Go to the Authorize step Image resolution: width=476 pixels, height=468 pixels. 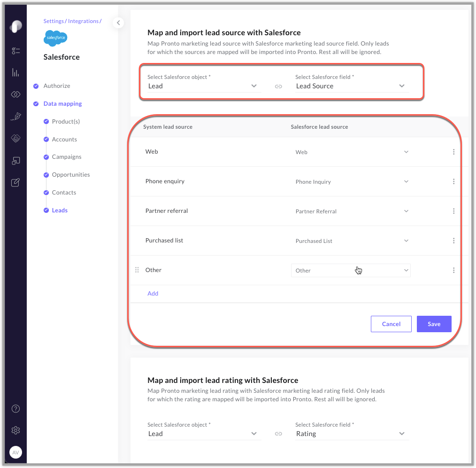pyautogui.click(x=57, y=86)
